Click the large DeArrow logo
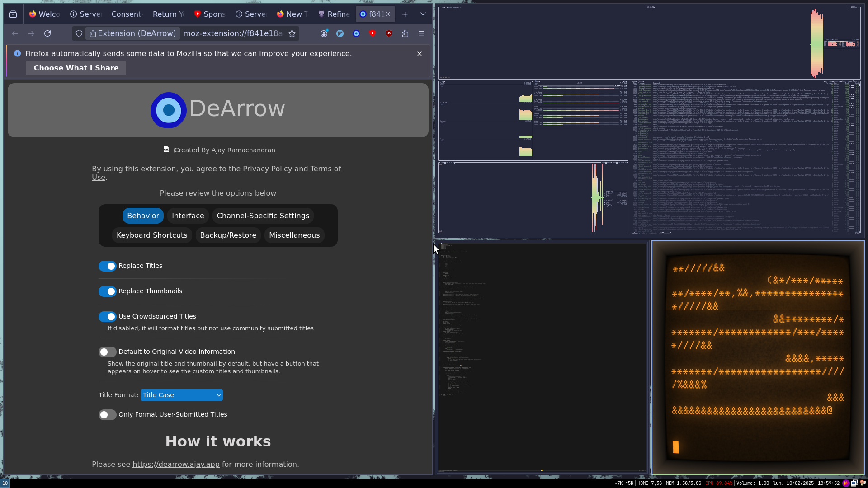The height and width of the screenshot is (488, 868). point(169,110)
